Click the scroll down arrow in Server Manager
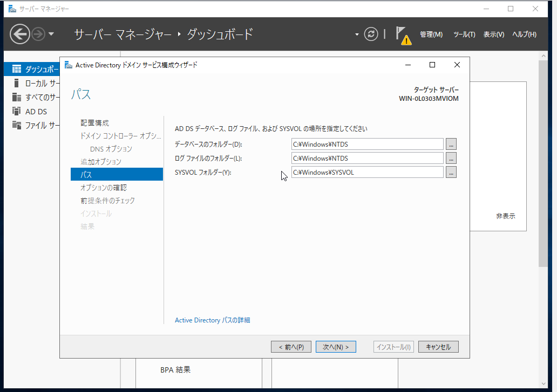 (x=543, y=384)
